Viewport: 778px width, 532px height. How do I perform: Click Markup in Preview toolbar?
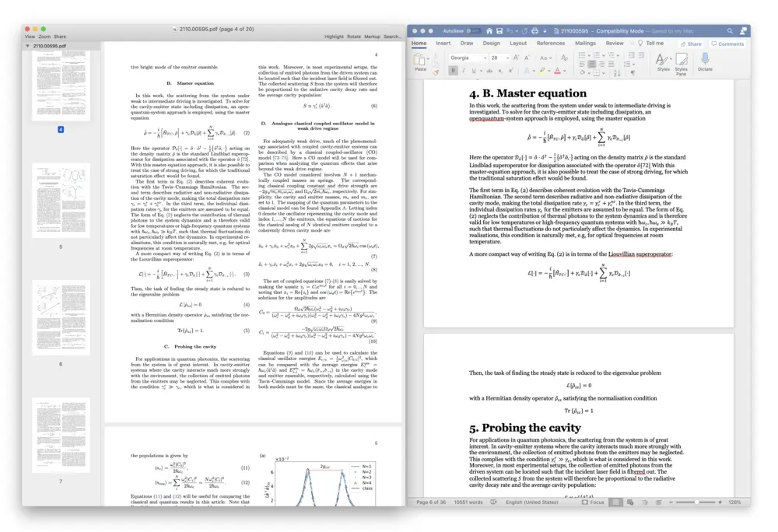(372, 37)
